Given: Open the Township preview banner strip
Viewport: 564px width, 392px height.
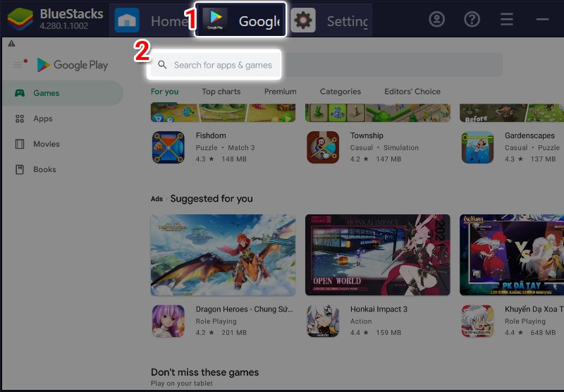Looking at the screenshot, I should (378, 113).
